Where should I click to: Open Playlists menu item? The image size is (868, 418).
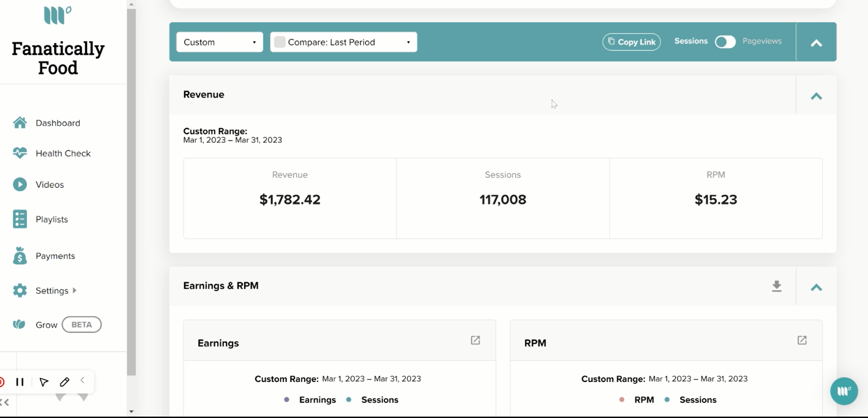coord(52,219)
